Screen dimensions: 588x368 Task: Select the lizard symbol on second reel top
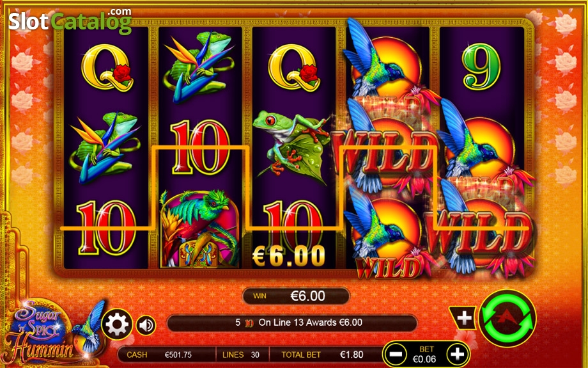point(199,67)
